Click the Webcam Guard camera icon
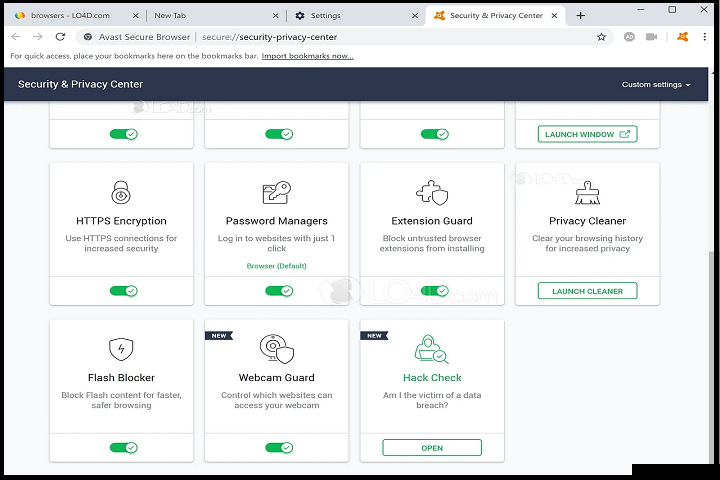 [277, 349]
